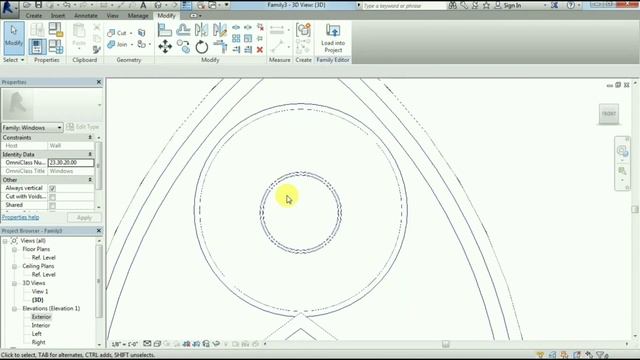640x360 pixels.
Task: Select the Modify arrow tool
Action: pyautogui.click(x=14, y=38)
